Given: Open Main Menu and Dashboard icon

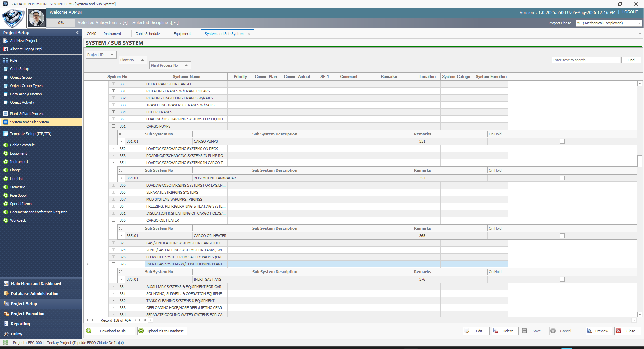Looking at the screenshot, I should [6, 284].
